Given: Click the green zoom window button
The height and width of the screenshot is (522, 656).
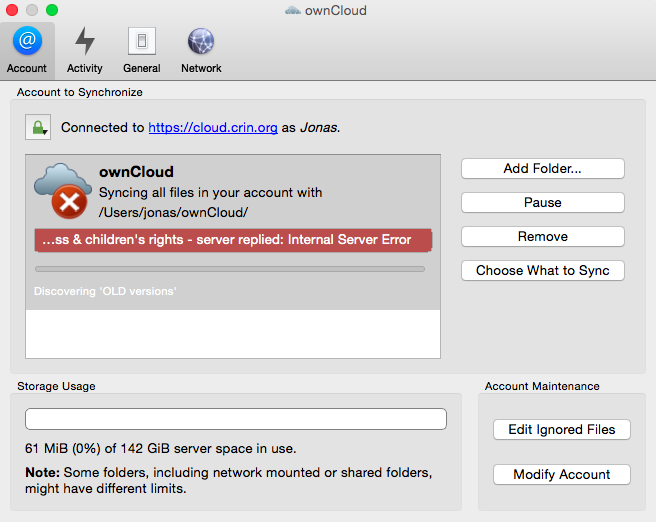Looking at the screenshot, I should [x=52, y=10].
